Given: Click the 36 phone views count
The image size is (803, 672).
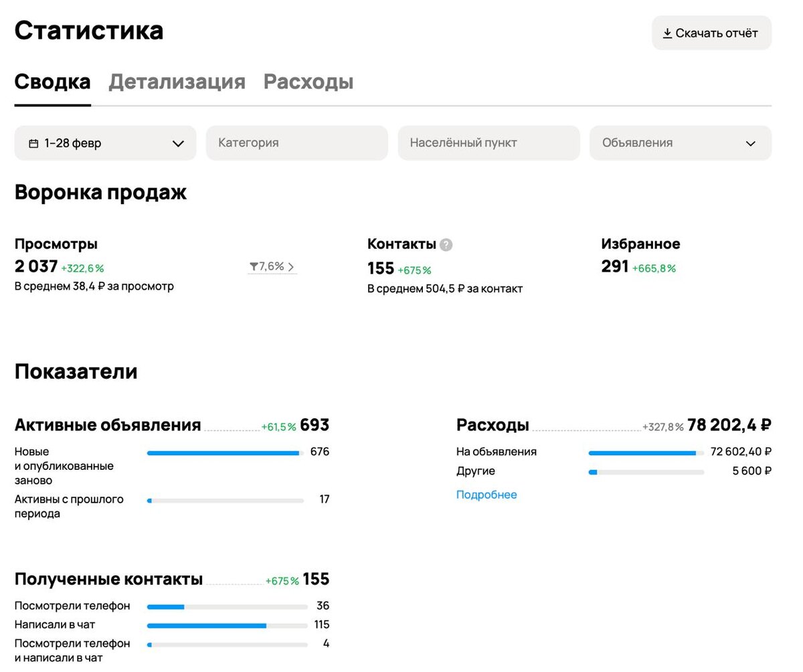Looking at the screenshot, I should tap(323, 606).
